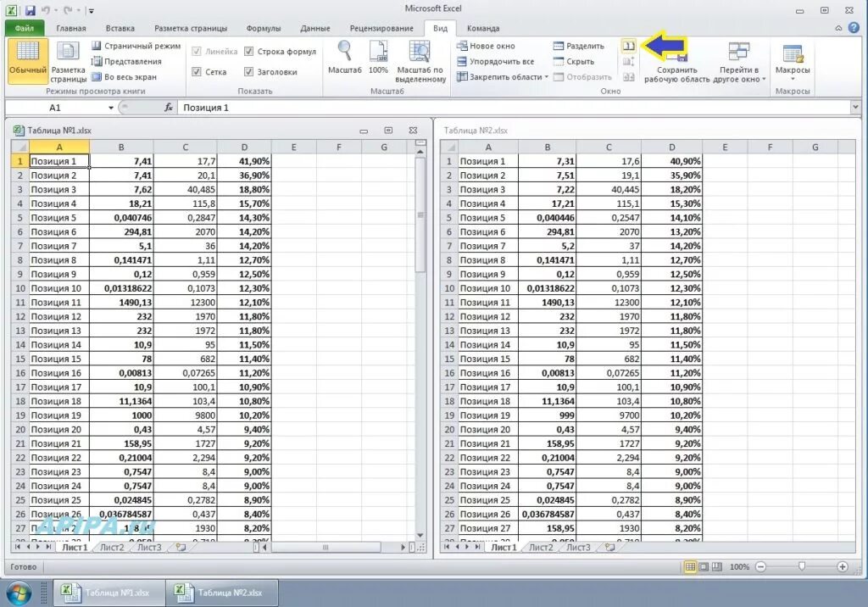Switch to Таблица №1.xlsx taskbar button
868x607 pixels.
(x=109, y=593)
